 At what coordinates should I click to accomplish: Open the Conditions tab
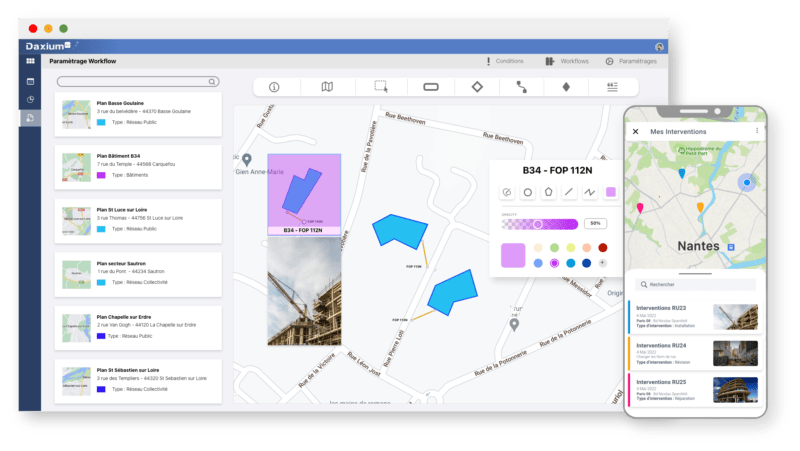coord(505,61)
